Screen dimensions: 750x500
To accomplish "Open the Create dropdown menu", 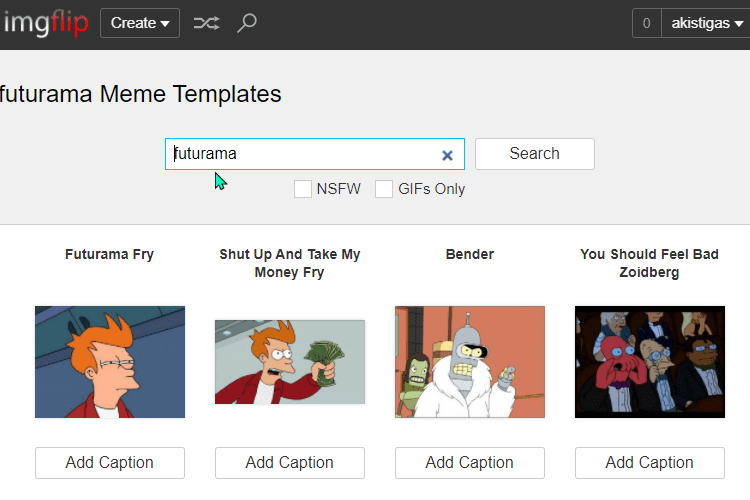I will [x=140, y=23].
